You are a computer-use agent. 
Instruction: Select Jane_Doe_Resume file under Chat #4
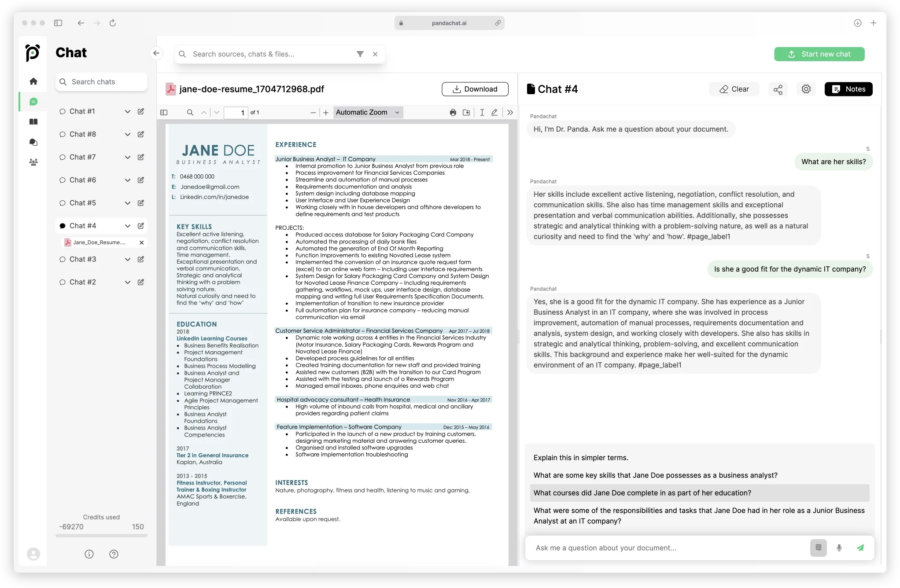pos(99,243)
